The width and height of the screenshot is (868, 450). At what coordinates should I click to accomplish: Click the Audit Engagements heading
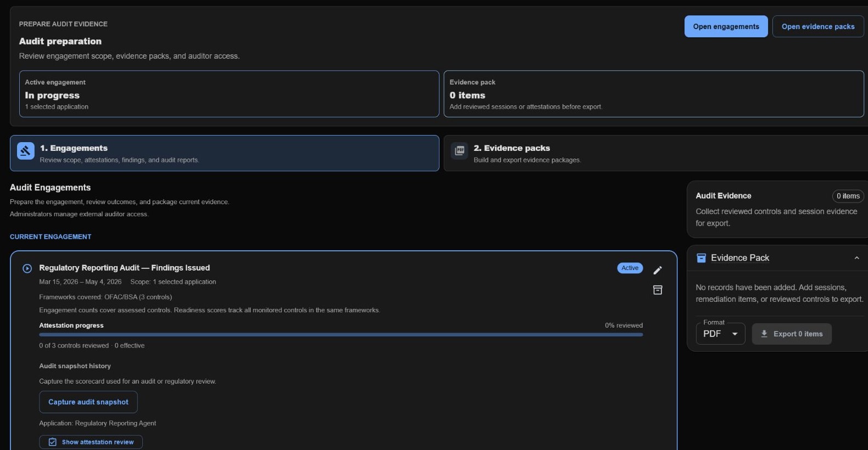(x=50, y=188)
